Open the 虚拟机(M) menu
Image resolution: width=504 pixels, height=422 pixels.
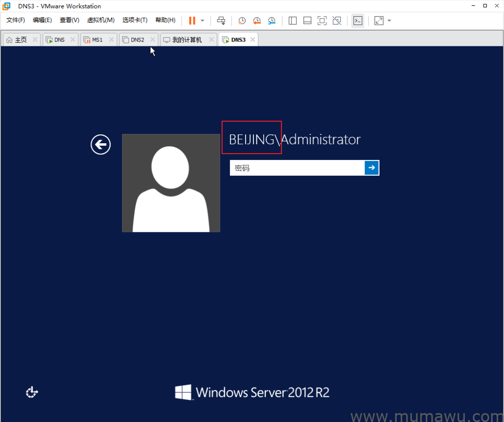coord(100,20)
